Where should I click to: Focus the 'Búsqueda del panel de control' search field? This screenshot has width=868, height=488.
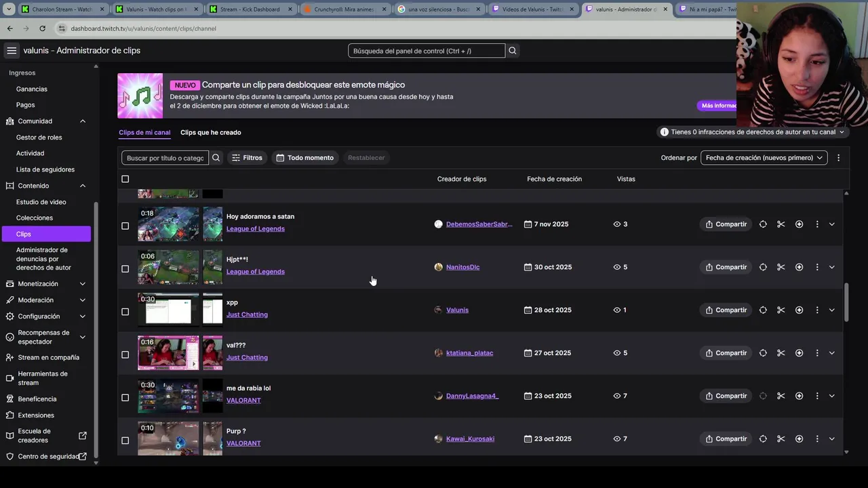(x=427, y=51)
